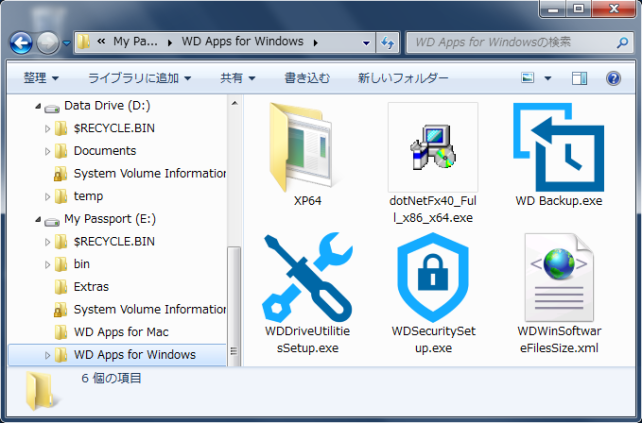Open the 整理 menu
Image resolution: width=642 pixels, height=423 pixels.
tap(41, 78)
